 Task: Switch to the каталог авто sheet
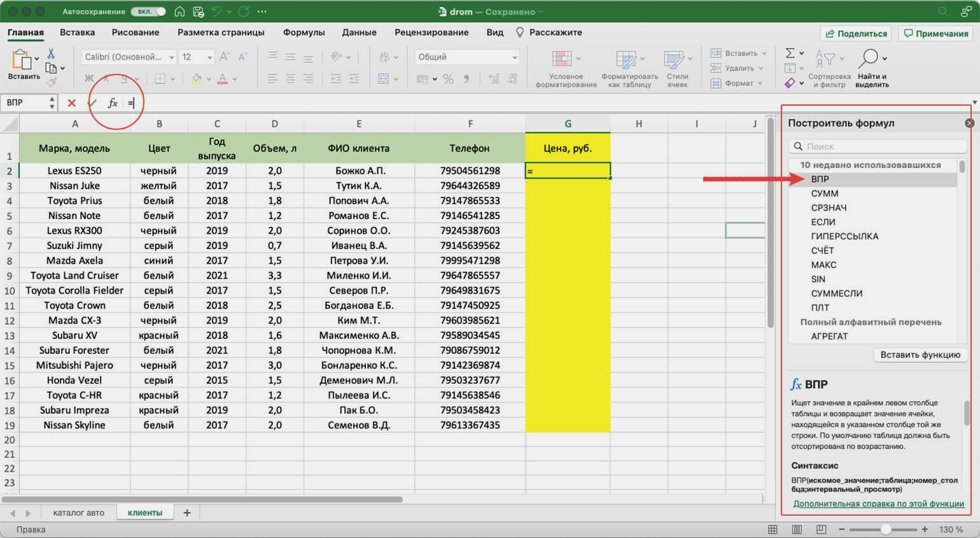(x=78, y=513)
